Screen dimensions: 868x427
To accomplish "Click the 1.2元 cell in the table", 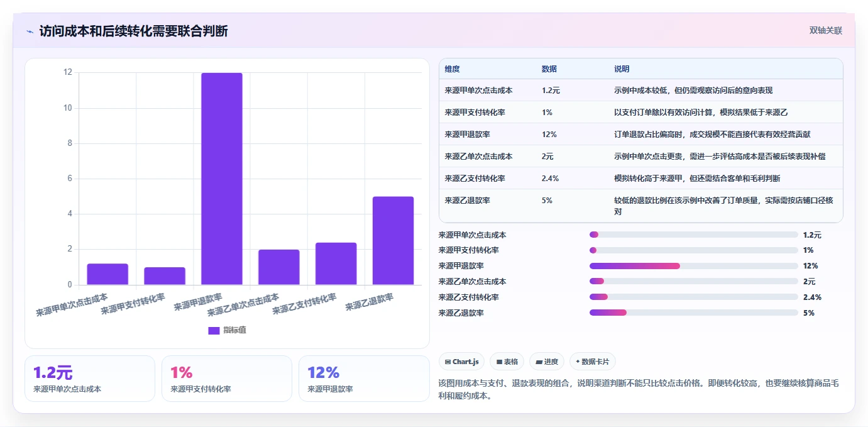I will 551,91.
